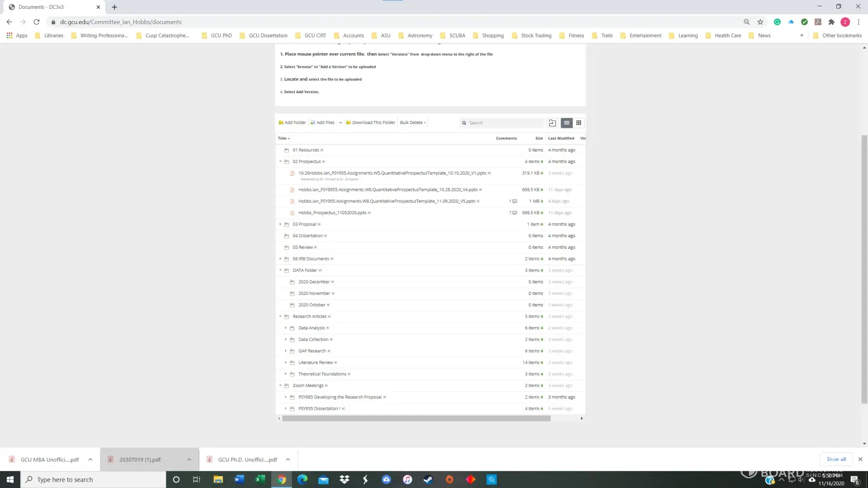
Task: Click Add Files in the toolbar
Action: [x=323, y=122]
